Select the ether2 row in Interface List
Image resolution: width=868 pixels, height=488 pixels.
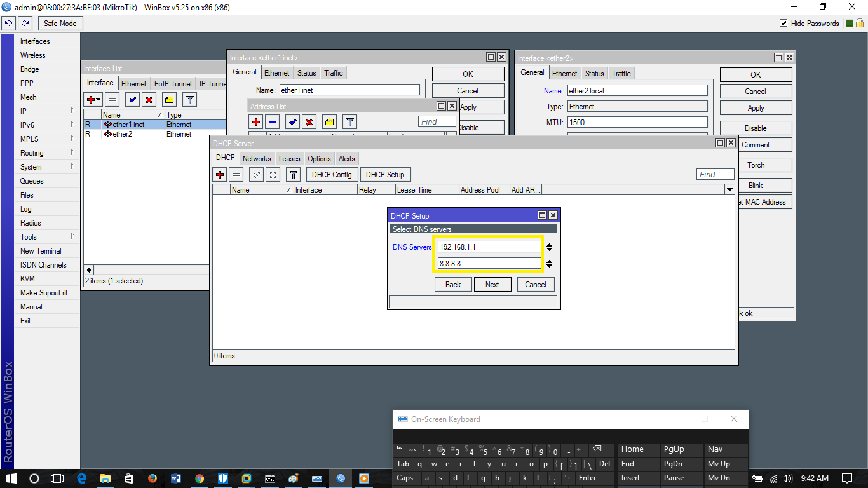tap(154, 134)
